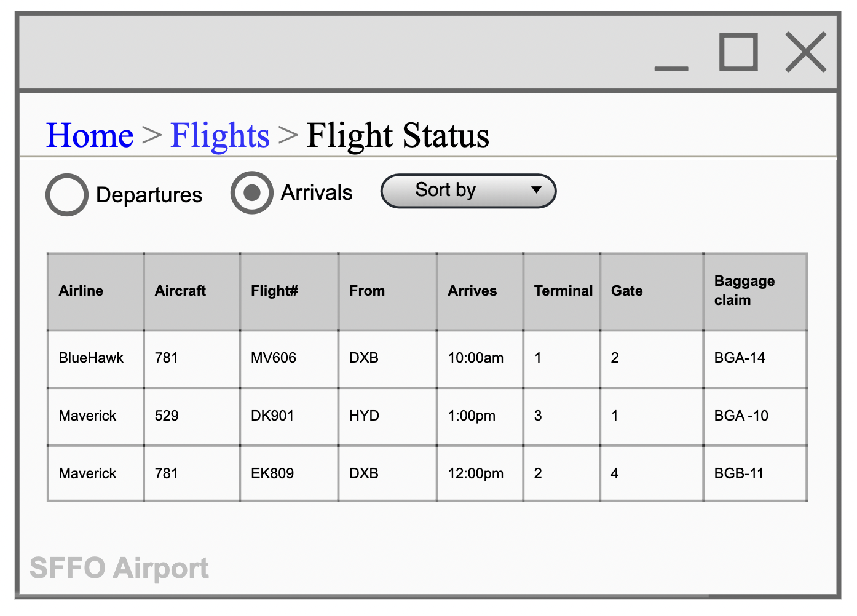857x616 pixels.
Task: Sort by the Airline column header
Action: (81, 291)
